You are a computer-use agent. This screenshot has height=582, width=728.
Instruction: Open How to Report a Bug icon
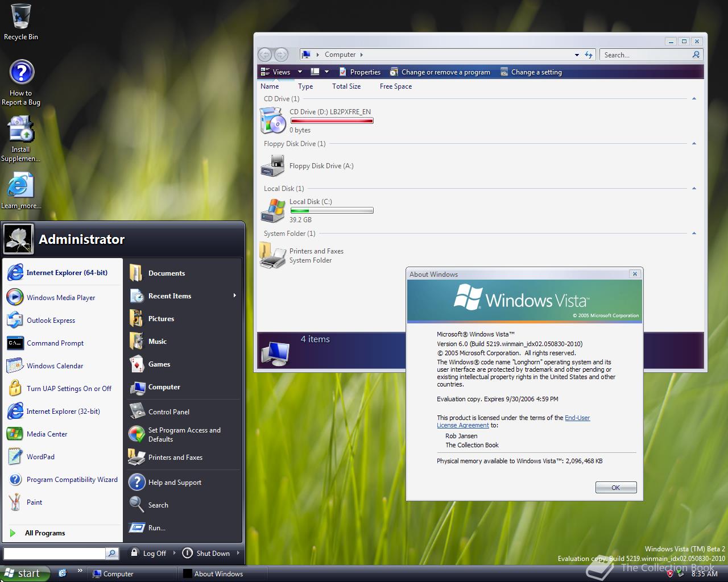(21, 82)
